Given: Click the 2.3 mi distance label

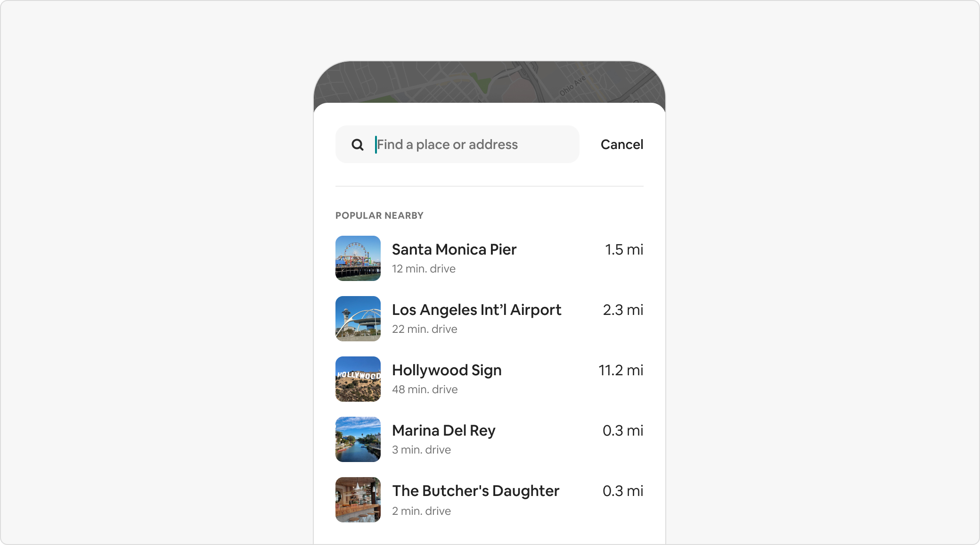Looking at the screenshot, I should 623,310.
